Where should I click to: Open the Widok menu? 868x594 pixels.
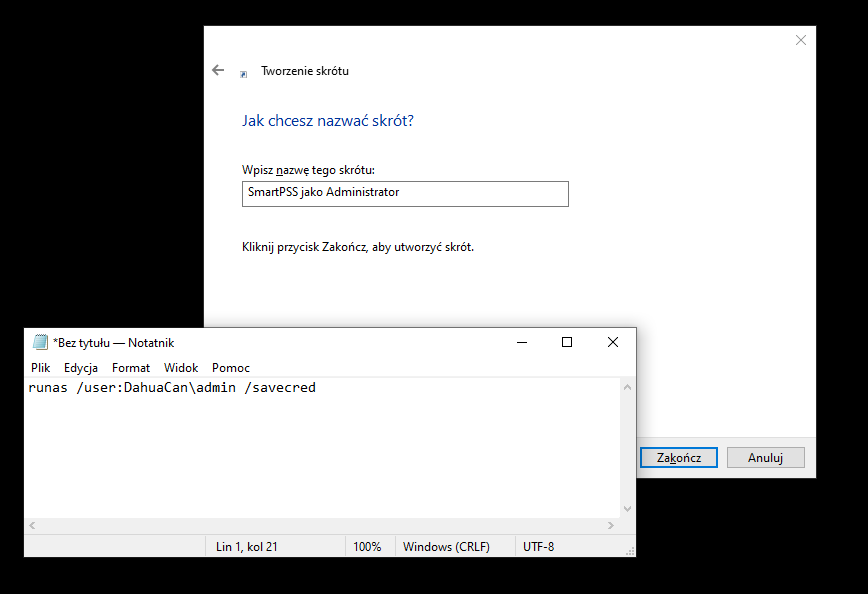[x=181, y=368]
